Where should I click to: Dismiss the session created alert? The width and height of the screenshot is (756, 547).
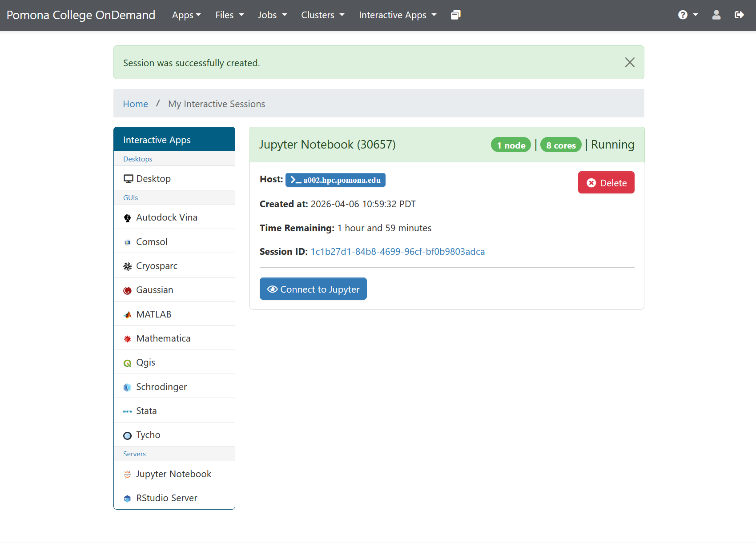pyautogui.click(x=630, y=62)
